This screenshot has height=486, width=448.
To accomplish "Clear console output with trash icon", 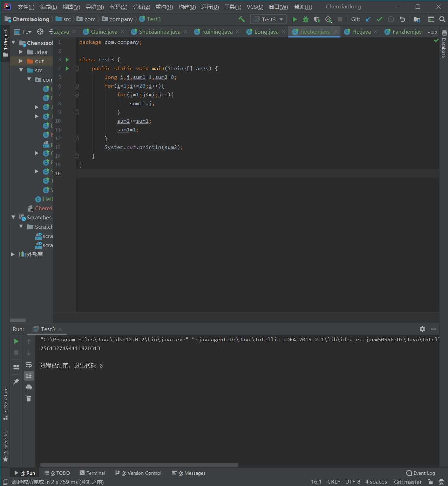I will 29,399.
